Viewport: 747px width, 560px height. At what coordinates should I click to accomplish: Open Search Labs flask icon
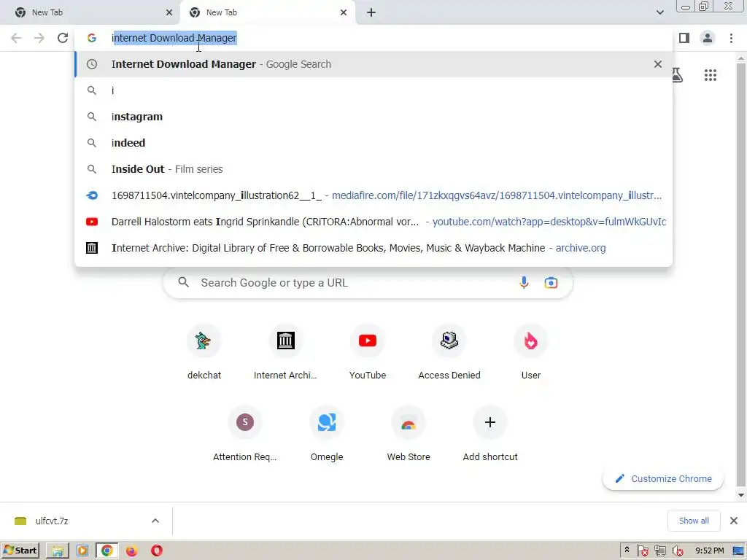(678, 75)
